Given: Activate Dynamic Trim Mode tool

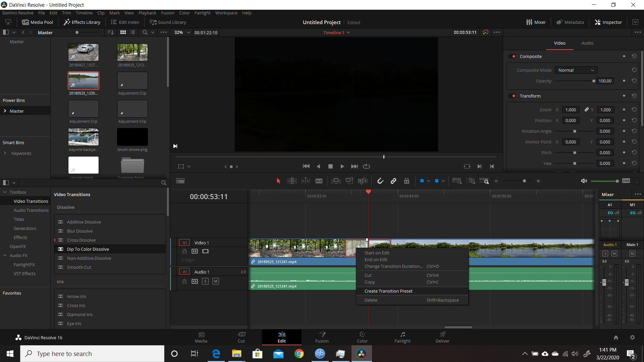Looking at the screenshot, I should click(x=306, y=181).
